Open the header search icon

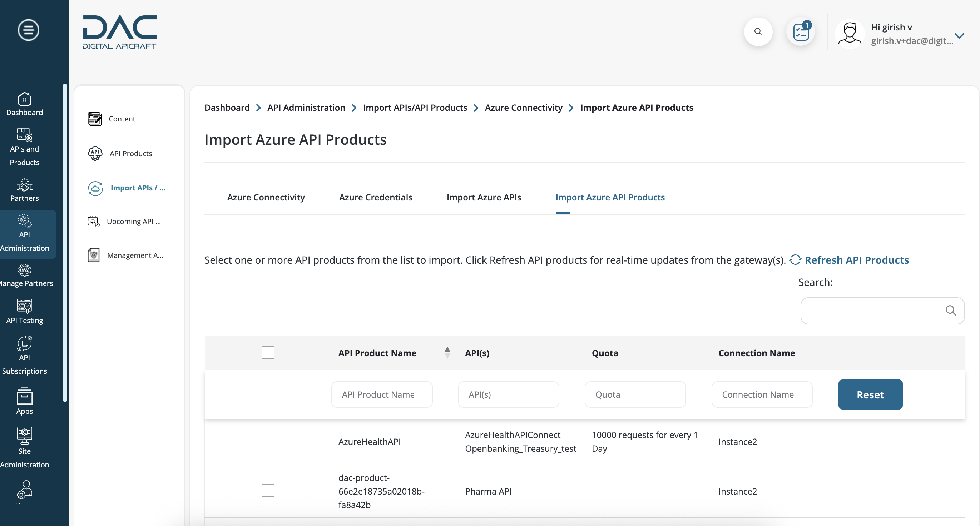coord(758,31)
